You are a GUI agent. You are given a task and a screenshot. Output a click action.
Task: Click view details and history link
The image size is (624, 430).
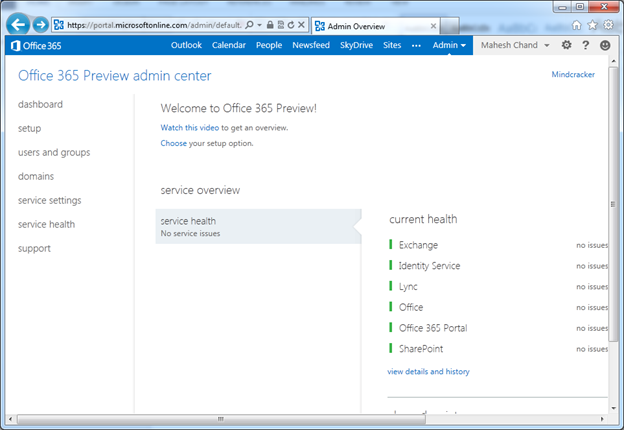[428, 372]
